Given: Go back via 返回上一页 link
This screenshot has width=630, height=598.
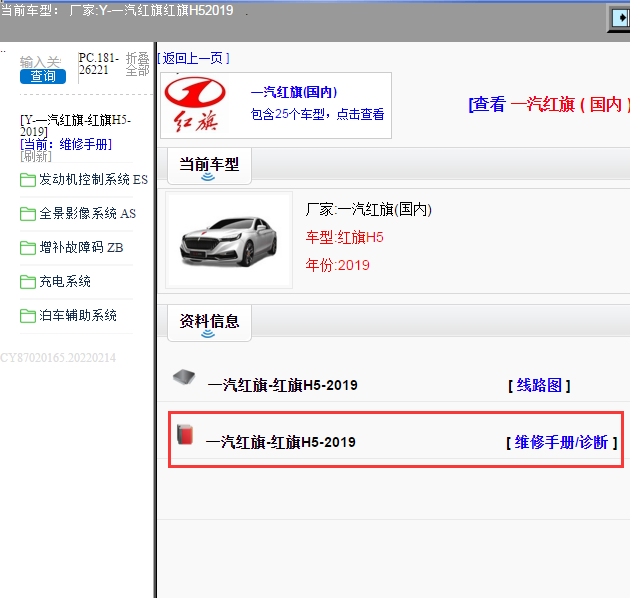Looking at the screenshot, I should (x=193, y=59).
